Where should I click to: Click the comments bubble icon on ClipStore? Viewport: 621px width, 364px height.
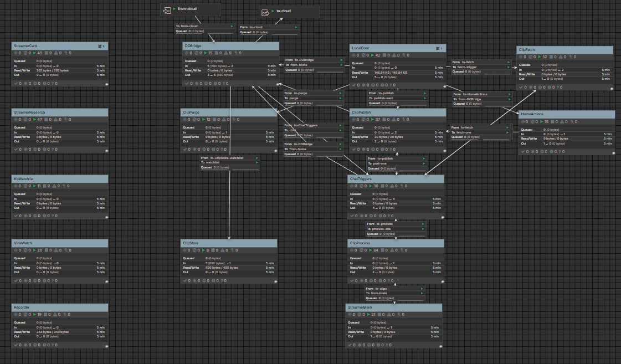point(276,281)
